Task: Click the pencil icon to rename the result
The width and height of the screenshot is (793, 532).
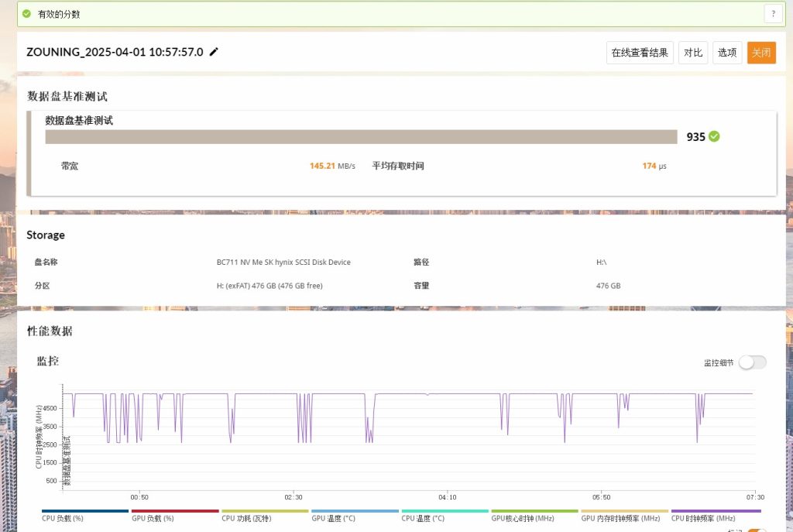Action: click(x=215, y=52)
